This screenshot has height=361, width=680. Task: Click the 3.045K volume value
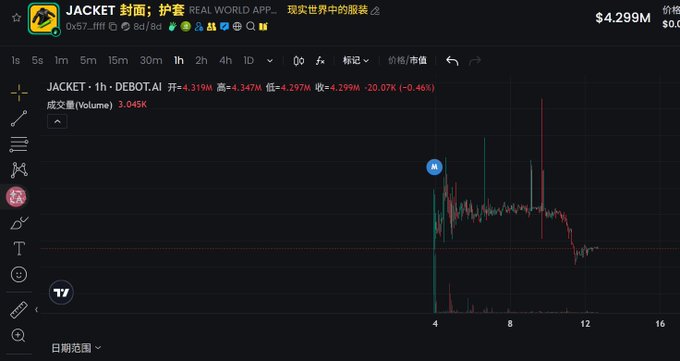tap(132, 105)
